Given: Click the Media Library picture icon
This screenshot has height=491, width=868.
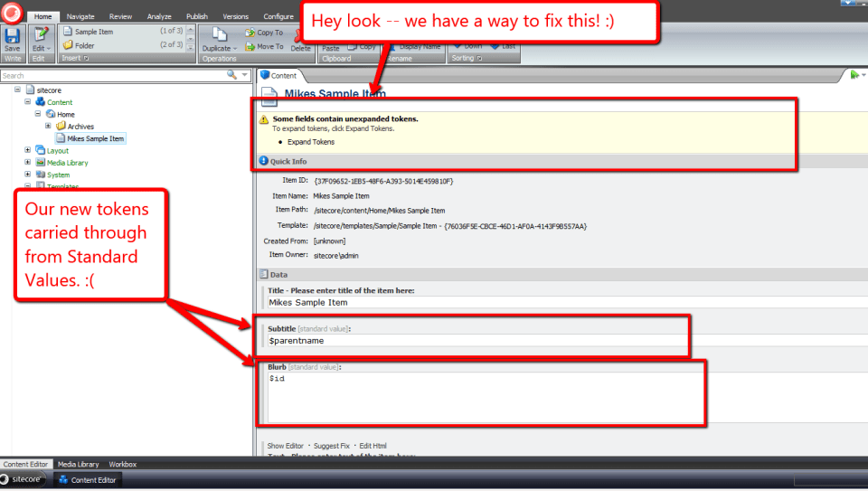Looking at the screenshot, I should click(40, 163).
